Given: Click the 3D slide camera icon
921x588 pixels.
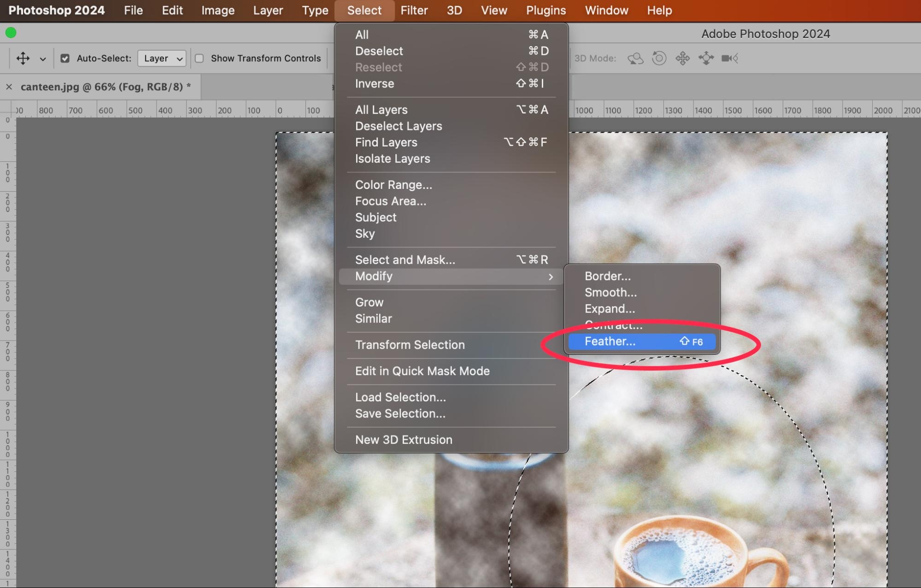Looking at the screenshot, I should [706, 59].
